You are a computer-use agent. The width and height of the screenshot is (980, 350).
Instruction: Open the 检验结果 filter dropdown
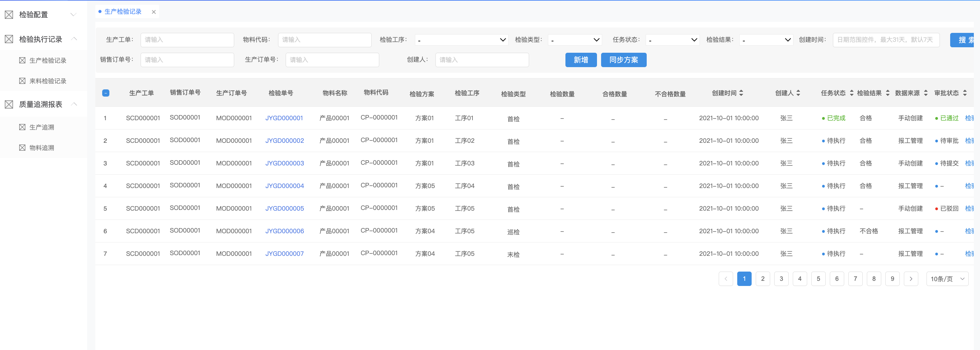click(x=766, y=40)
